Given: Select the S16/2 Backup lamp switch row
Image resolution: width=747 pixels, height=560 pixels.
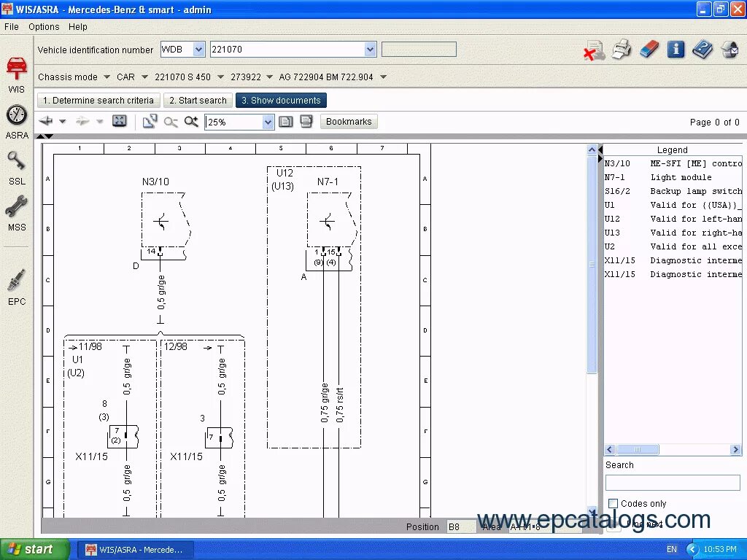Looking at the screenshot, I should coord(673,191).
